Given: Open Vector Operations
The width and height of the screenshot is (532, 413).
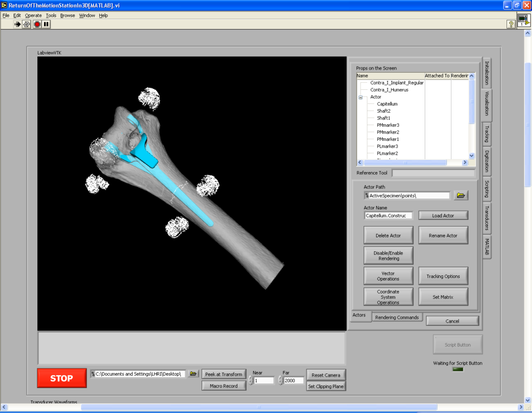Looking at the screenshot, I should 389,276.
